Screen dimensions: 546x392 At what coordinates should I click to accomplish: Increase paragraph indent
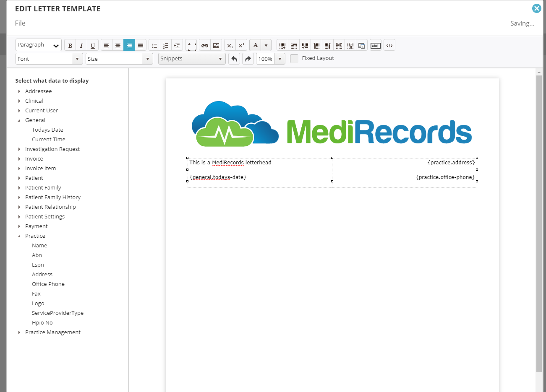pyautogui.click(x=177, y=45)
